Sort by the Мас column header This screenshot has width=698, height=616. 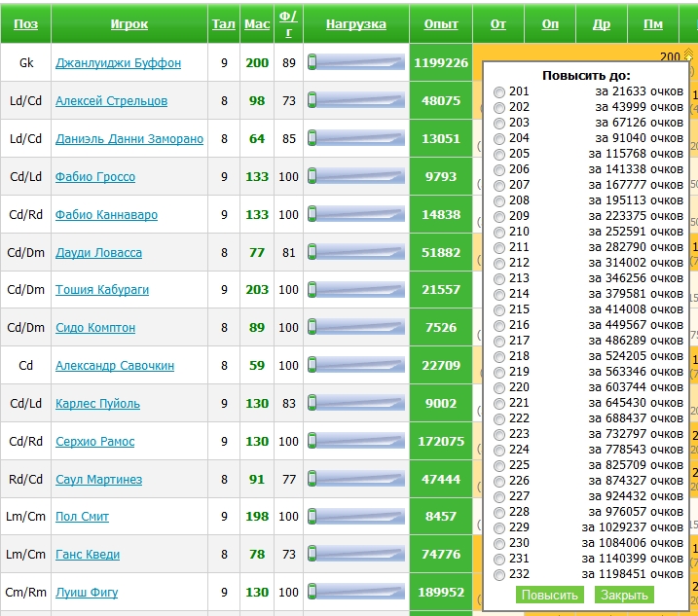(257, 24)
